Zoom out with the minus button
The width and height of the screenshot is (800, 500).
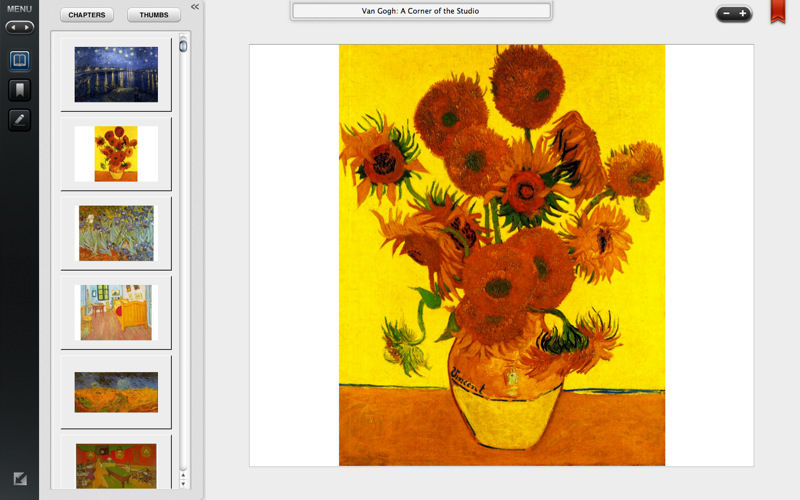point(727,14)
